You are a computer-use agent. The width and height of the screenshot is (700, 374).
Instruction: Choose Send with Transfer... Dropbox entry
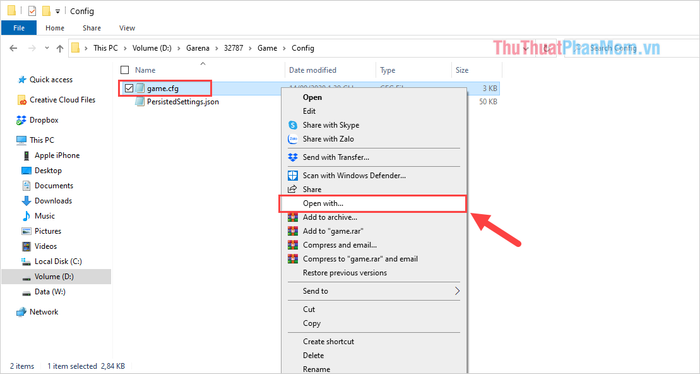tap(336, 157)
